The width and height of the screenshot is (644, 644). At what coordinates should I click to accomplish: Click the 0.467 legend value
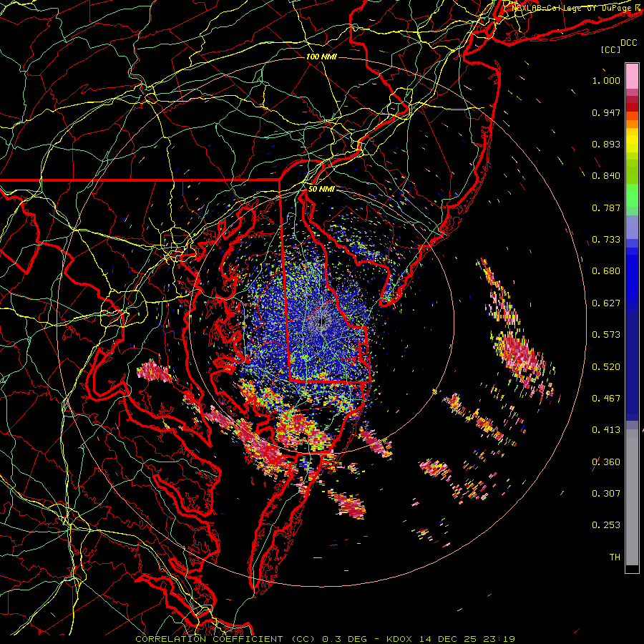(x=606, y=399)
